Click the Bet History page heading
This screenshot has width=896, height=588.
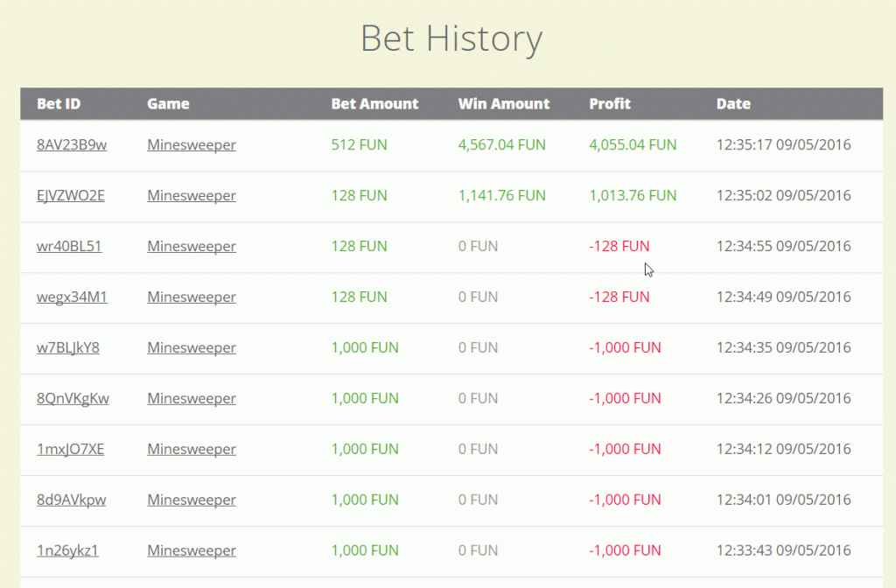[451, 38]
